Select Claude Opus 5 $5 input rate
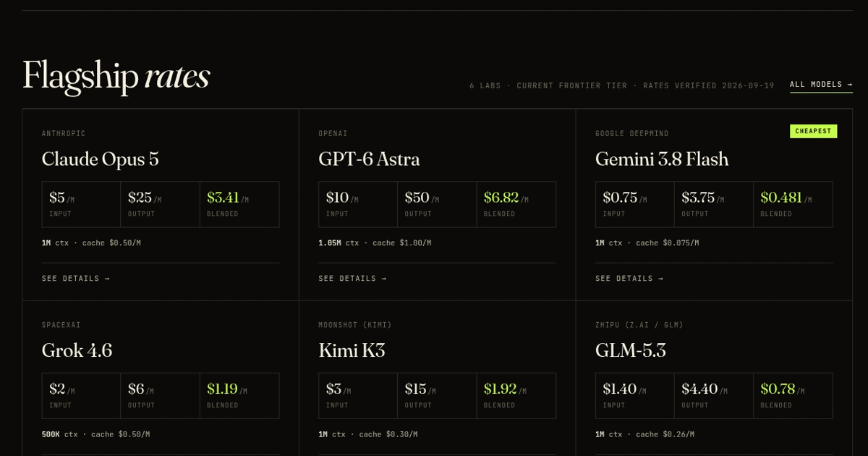This screenshot has height=456, width=868. click(82, 204)
